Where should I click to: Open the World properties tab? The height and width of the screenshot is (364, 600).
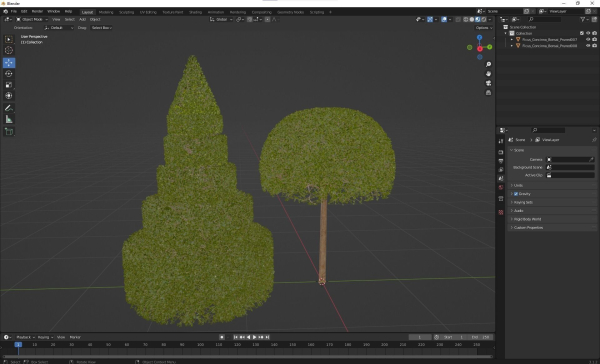(x=501, y=188)
